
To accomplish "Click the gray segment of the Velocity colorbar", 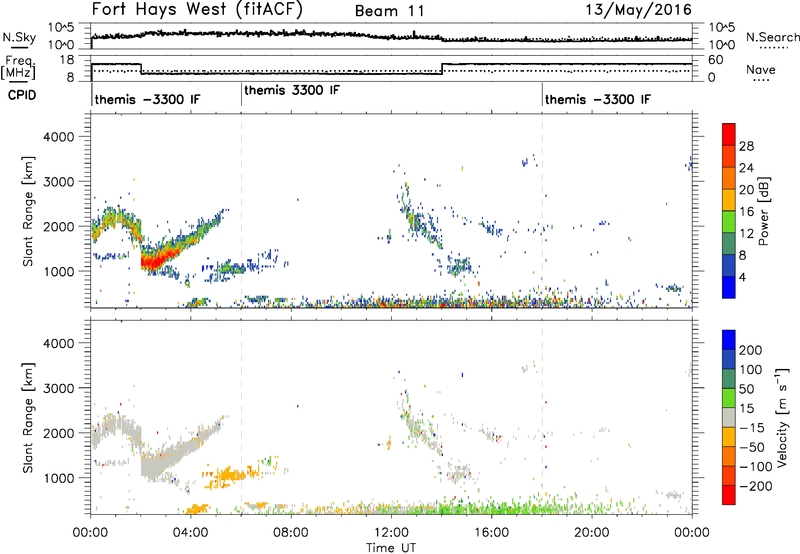I will click(x=729, y=417).
